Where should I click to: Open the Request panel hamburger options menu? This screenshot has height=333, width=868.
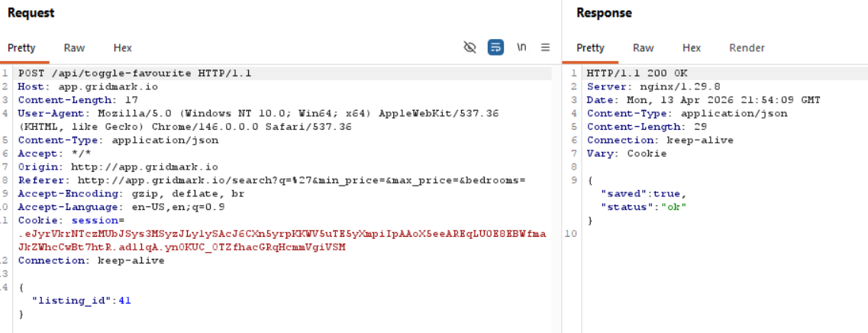545,47
